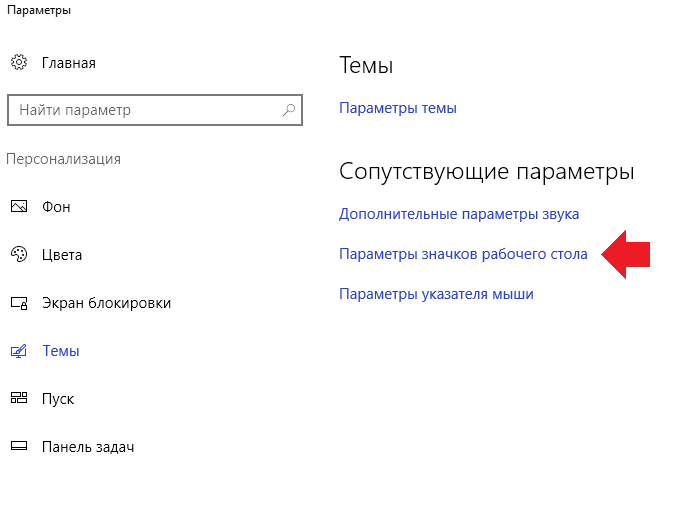The width and height of the screenshot is (700, 510).
Task: Click the Цвета palette icon
Action: [19, 254]
